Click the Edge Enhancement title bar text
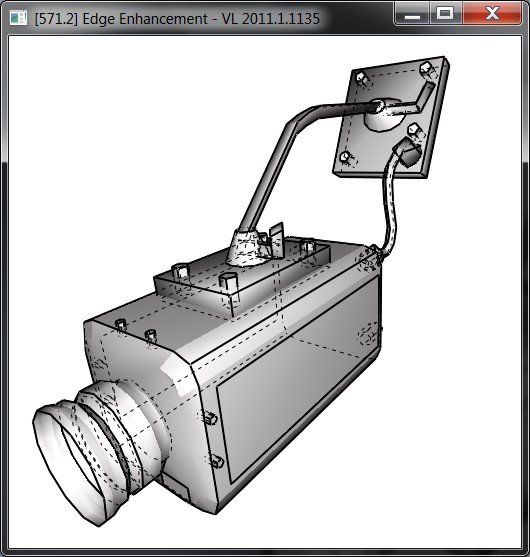530x557 pixels. tap(177, 19)
